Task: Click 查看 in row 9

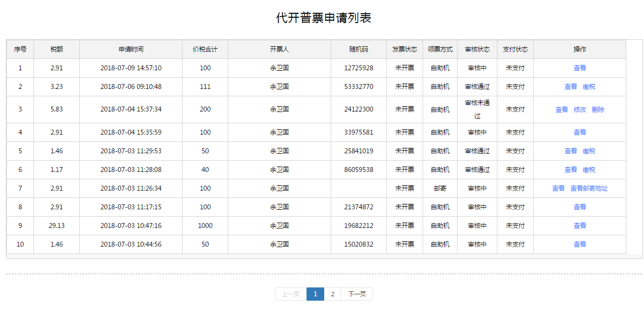Action: coord(580,226)
